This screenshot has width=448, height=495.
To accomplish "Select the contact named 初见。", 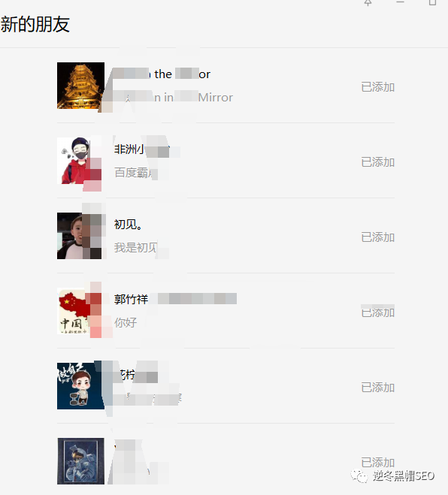I will pos(128,225).
